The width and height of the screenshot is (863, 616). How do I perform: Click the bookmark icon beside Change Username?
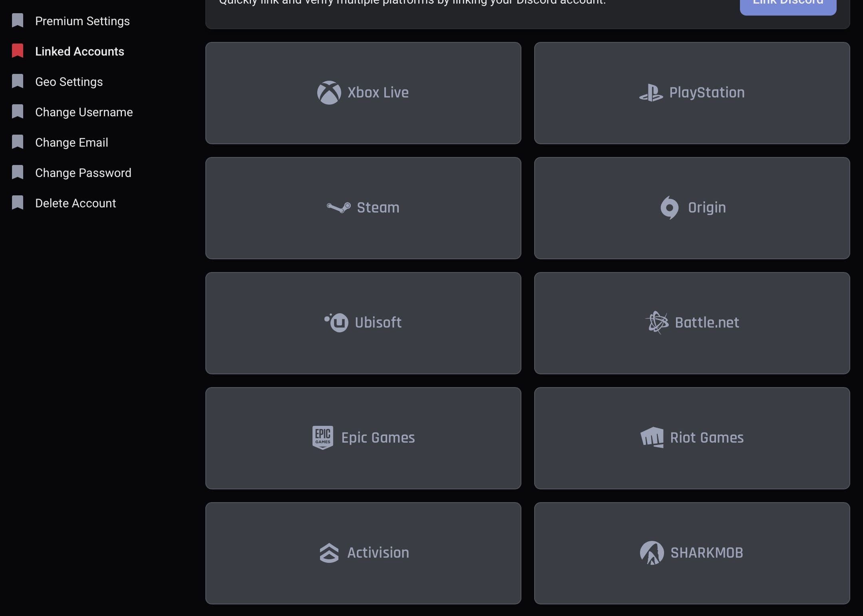click(18, 111)
